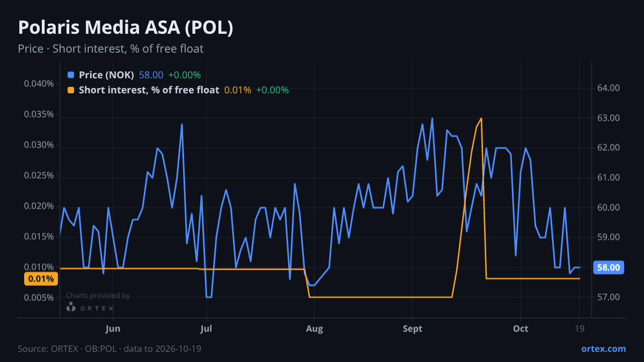The width and height of the screenshot is (644, 362).
Task: Click the Polaris Media ASA (POL) title
Action: tap(126, 28)
